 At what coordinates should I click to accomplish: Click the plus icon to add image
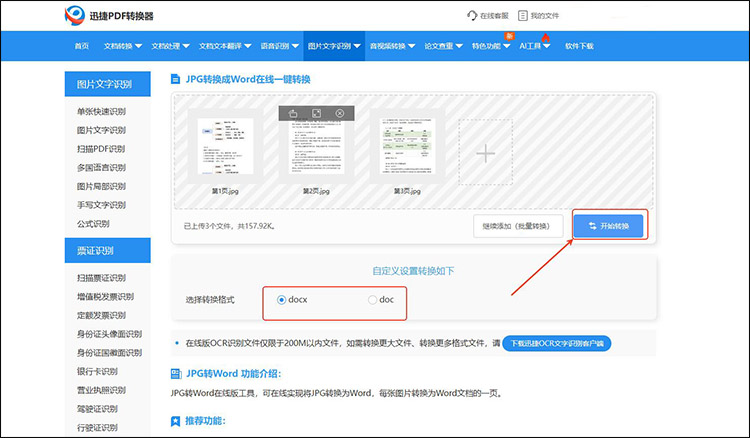pyautogui.click(x=485, y=153)
